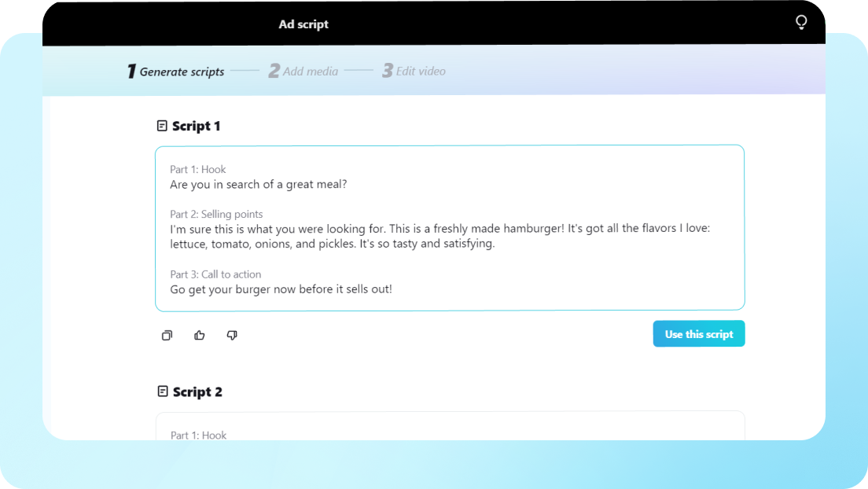Click the Script 1 document icon

click(162, 126)
